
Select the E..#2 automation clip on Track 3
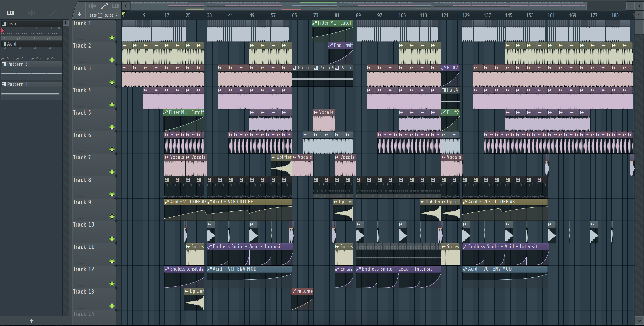(x=450, y=75)
